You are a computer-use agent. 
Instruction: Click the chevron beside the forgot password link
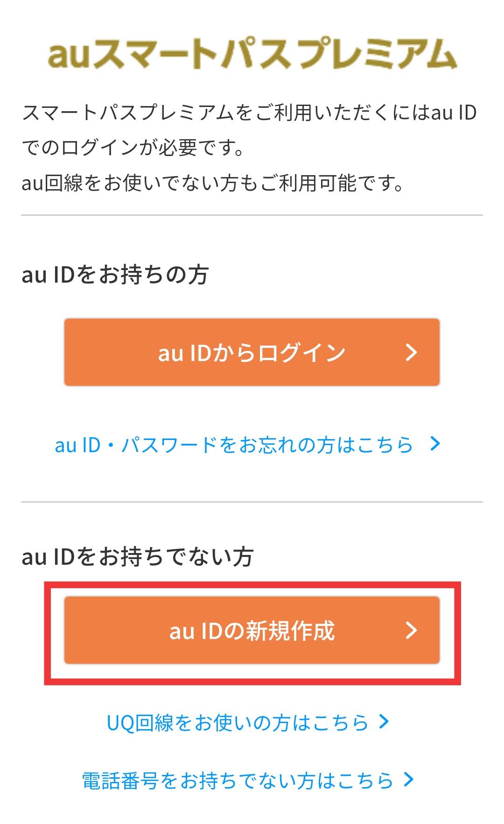(435, 444)
